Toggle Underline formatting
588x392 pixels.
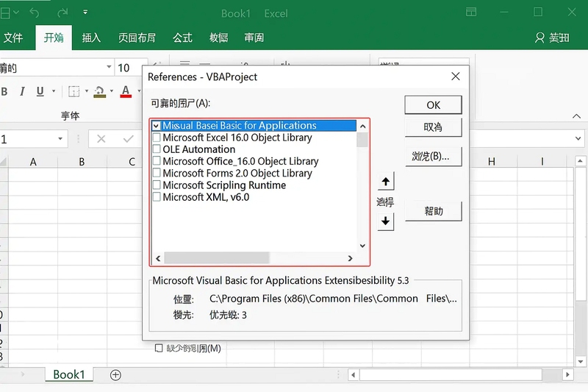point(40,91)
